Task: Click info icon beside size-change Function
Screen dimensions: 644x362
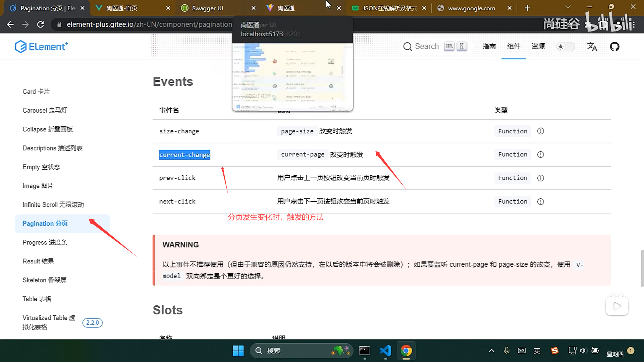Action: click(540, 131)
